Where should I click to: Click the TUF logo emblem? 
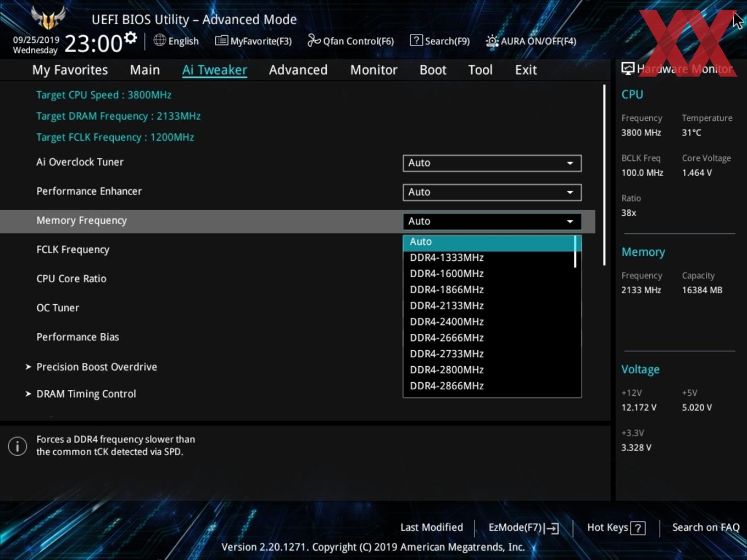[x=48, y=18]
